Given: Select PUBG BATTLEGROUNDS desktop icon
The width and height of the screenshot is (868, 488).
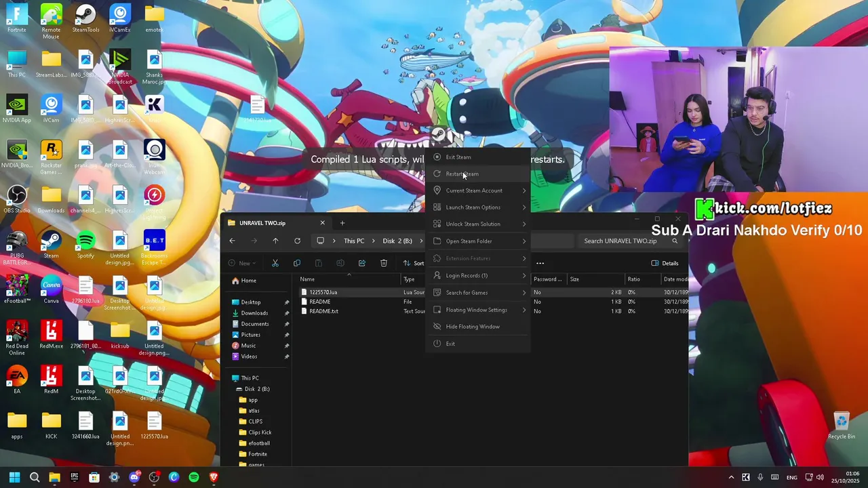Looking at the screenshot, I should pyautogui.click(x=17, y=247).
